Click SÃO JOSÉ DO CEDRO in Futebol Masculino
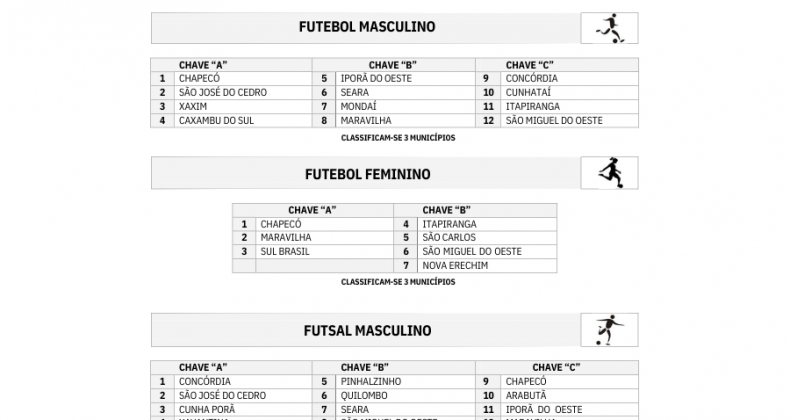 pos(223,93)
